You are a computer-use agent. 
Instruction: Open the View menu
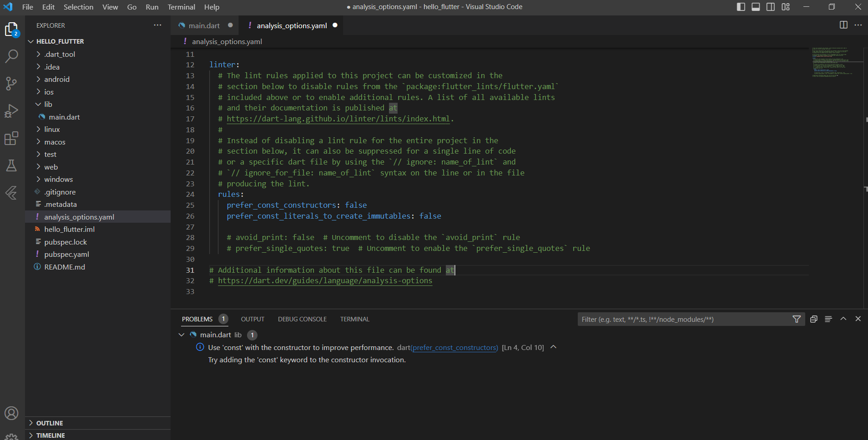point(110,7)
